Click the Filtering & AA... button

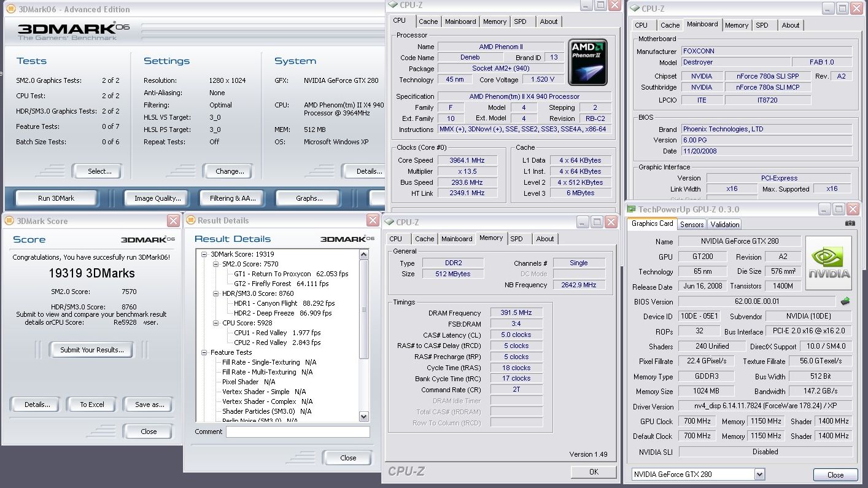(233, 198)
